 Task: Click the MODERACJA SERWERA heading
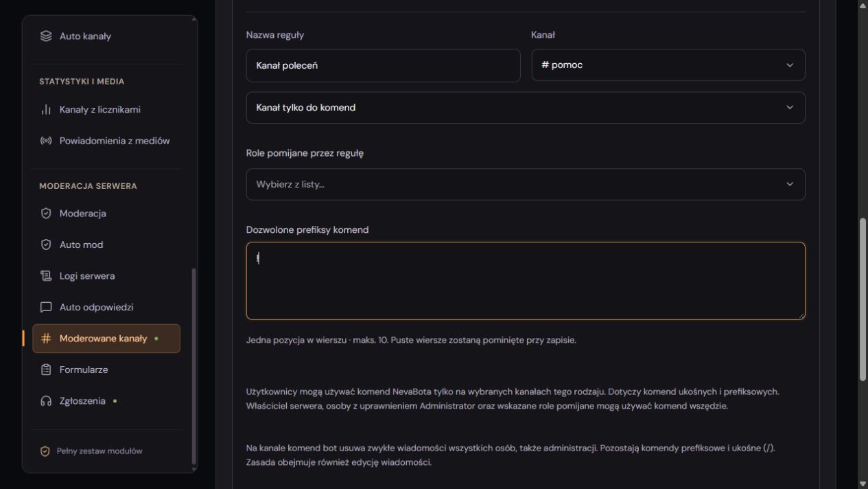[88, 185]
